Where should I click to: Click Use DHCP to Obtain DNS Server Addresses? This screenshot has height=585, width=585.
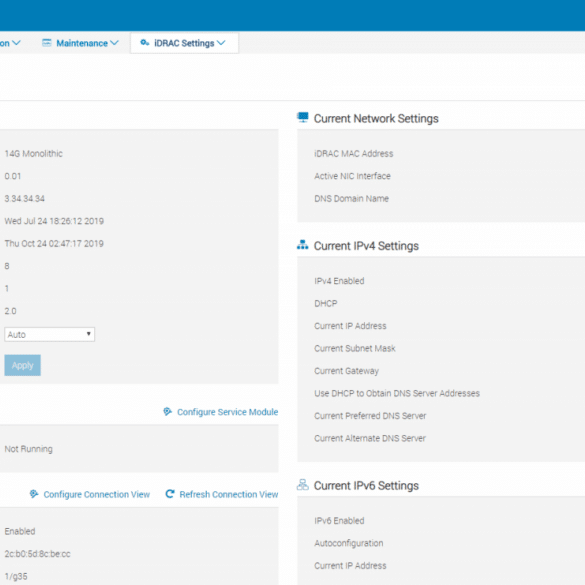(x=397, y=393)
